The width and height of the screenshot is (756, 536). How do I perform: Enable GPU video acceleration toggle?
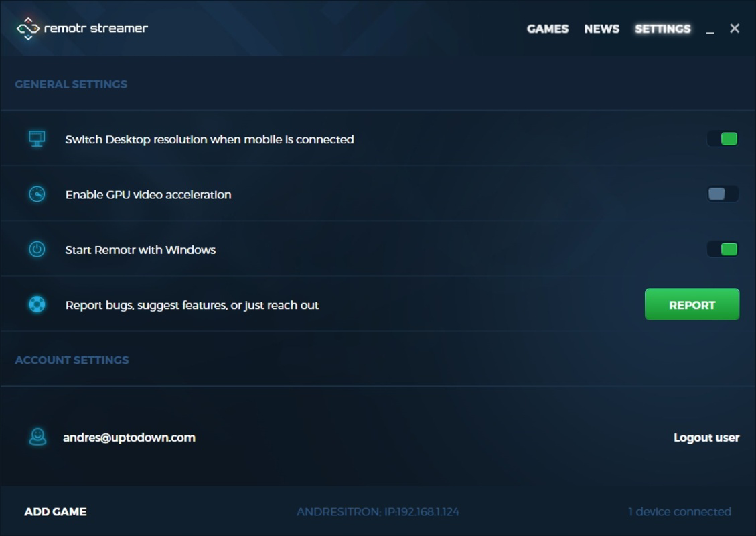[x=723, y=194]
